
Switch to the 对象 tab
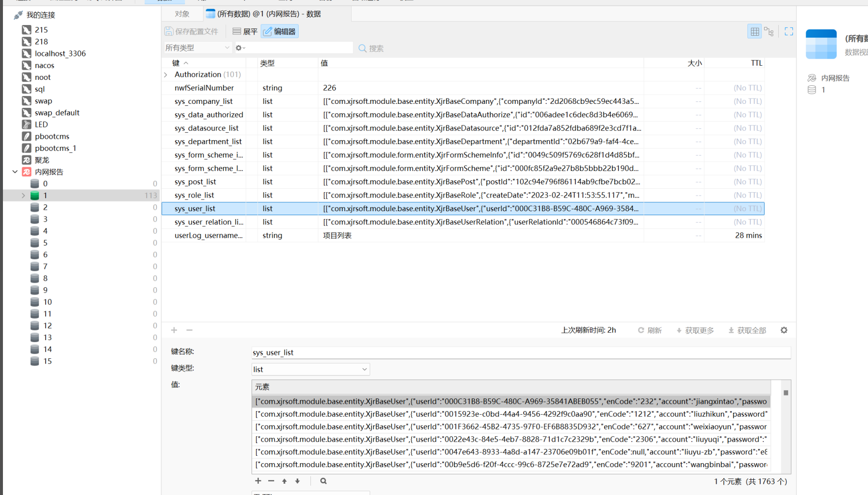182,14
